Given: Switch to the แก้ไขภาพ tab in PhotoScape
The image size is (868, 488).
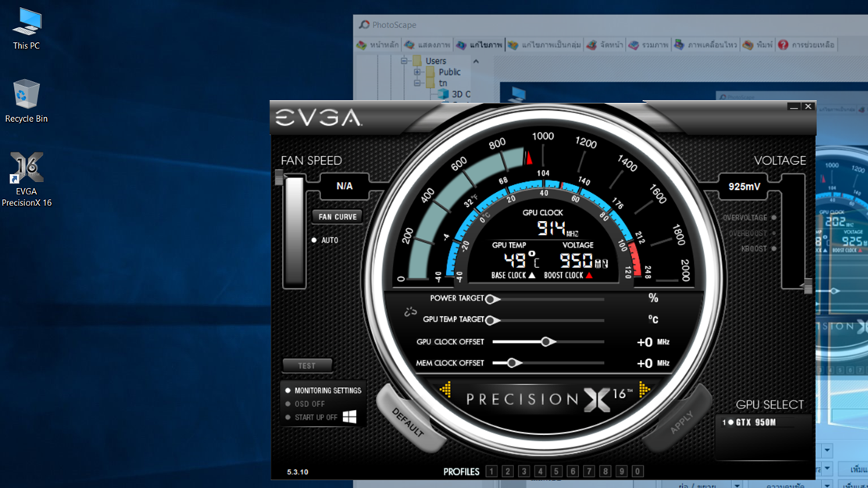Looking at the screenshot, I should tap(480, 45).
